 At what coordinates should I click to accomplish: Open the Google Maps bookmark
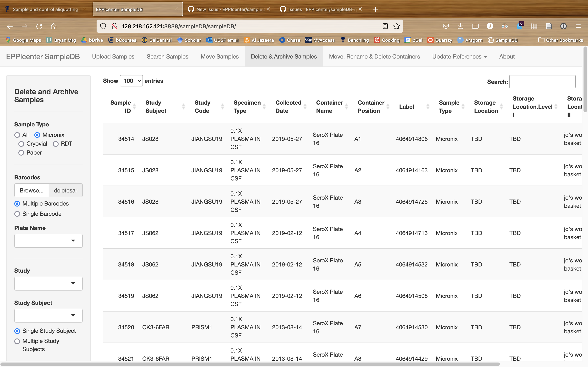coord(27,40)
